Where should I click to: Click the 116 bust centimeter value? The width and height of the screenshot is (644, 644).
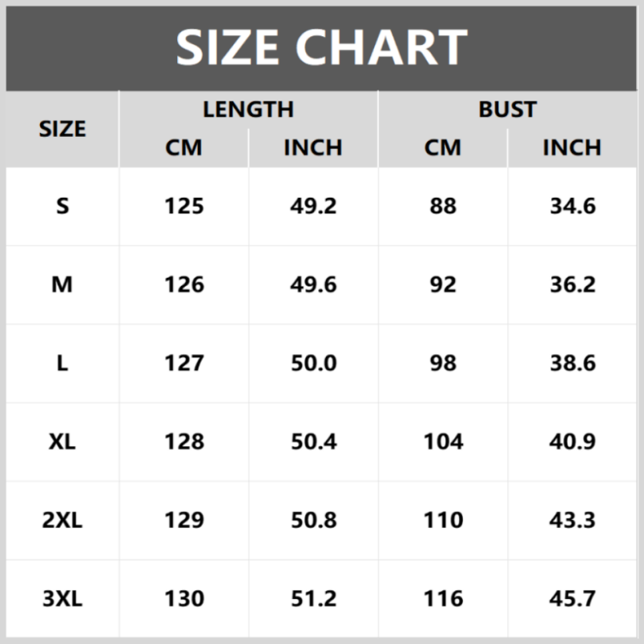click(x=443, y=599)
